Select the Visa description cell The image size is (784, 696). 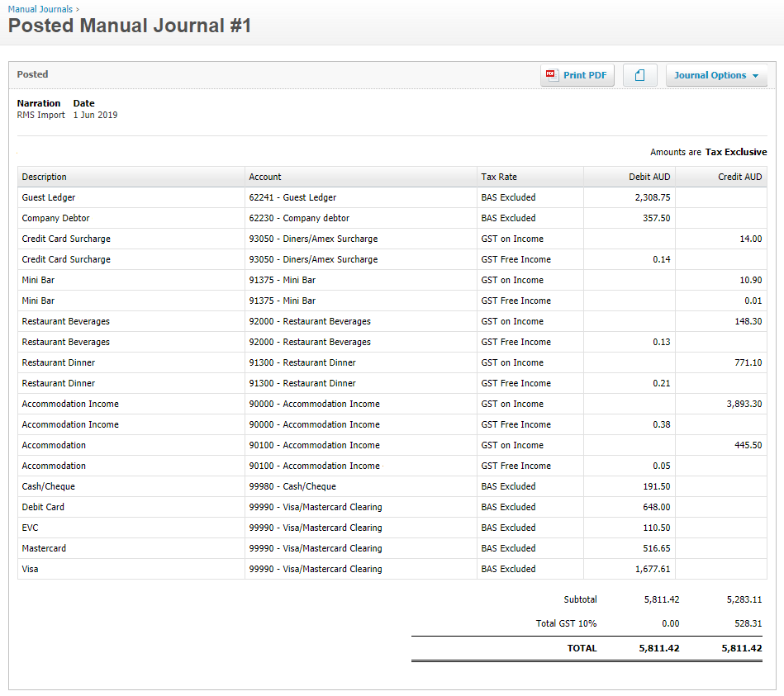(x=131, y=569)
